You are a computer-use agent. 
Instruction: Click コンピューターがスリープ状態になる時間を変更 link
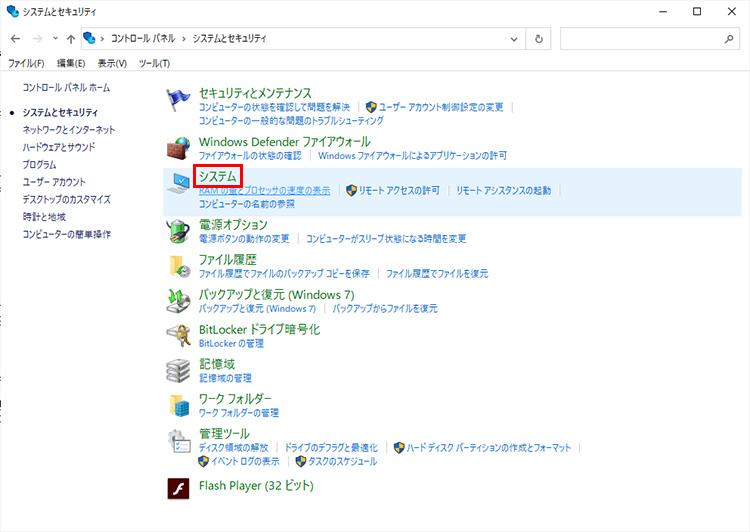pos(386,238)
